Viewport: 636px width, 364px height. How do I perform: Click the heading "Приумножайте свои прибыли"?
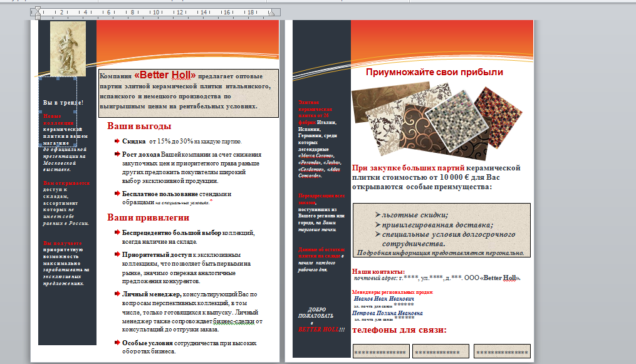pyautogui.click(x=434, y=72)
